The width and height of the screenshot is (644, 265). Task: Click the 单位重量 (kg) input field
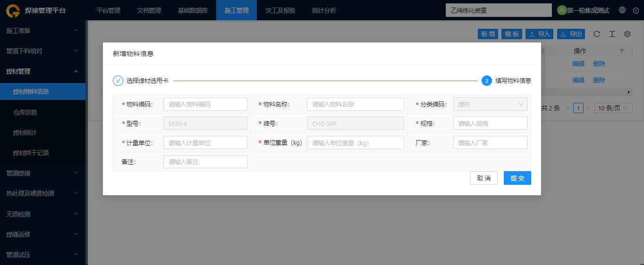pyautogui.click(x=356, y=143)
